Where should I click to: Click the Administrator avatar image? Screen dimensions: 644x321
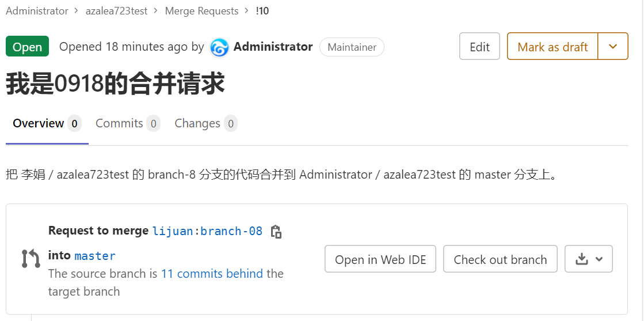219,47
